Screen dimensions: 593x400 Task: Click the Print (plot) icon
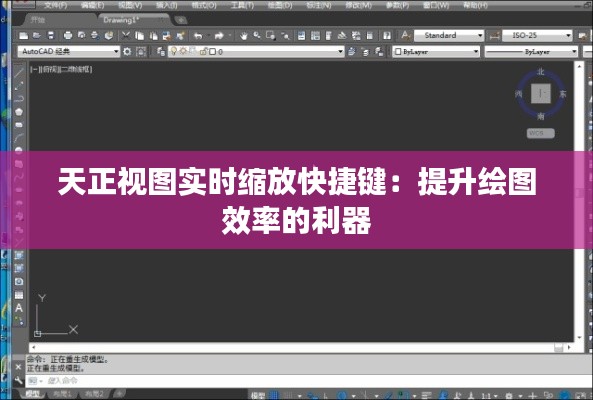click(68, 36)
